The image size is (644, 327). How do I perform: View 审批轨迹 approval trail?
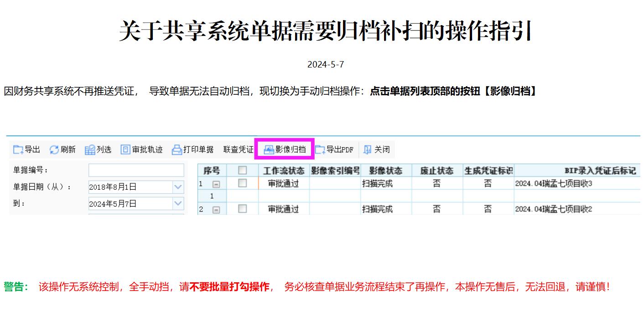pos(125,150)
